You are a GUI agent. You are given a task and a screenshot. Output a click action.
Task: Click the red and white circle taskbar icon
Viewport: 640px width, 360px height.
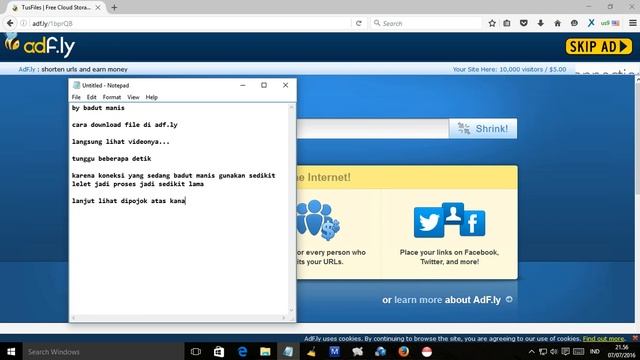click(x=427, y=351)
